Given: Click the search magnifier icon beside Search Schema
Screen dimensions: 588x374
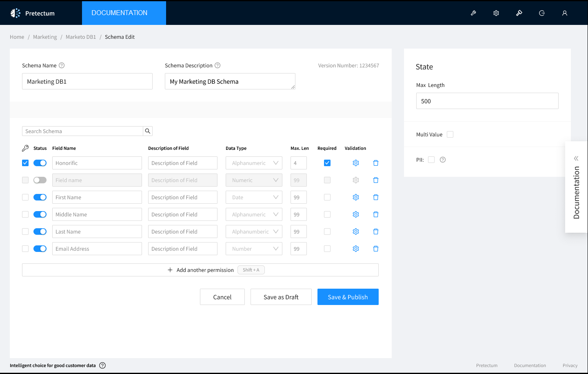Looking at the screenshot, I should point(148,131).
